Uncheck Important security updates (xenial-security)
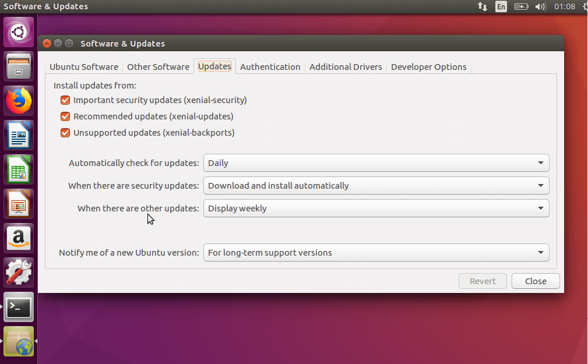 (x=65, y=100)
